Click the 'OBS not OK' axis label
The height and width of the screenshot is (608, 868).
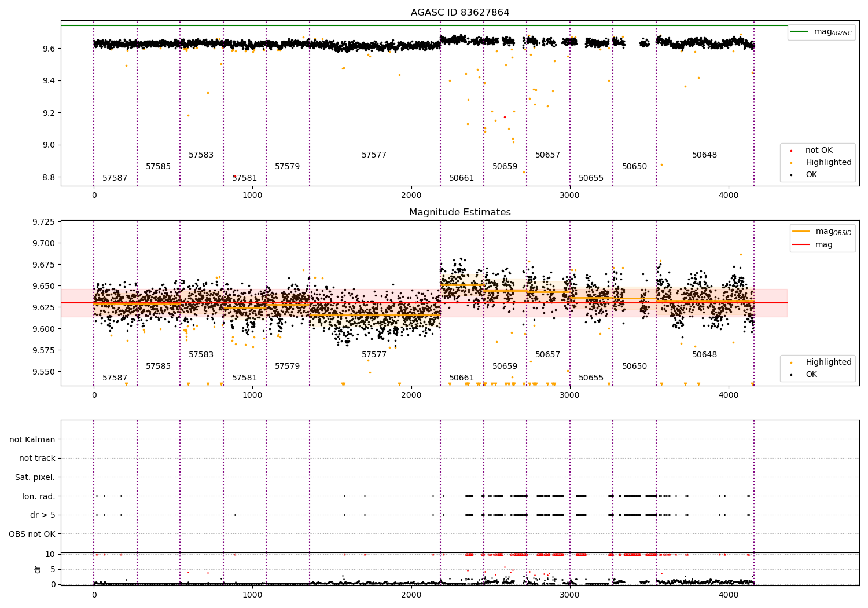[x=32, y=534]
